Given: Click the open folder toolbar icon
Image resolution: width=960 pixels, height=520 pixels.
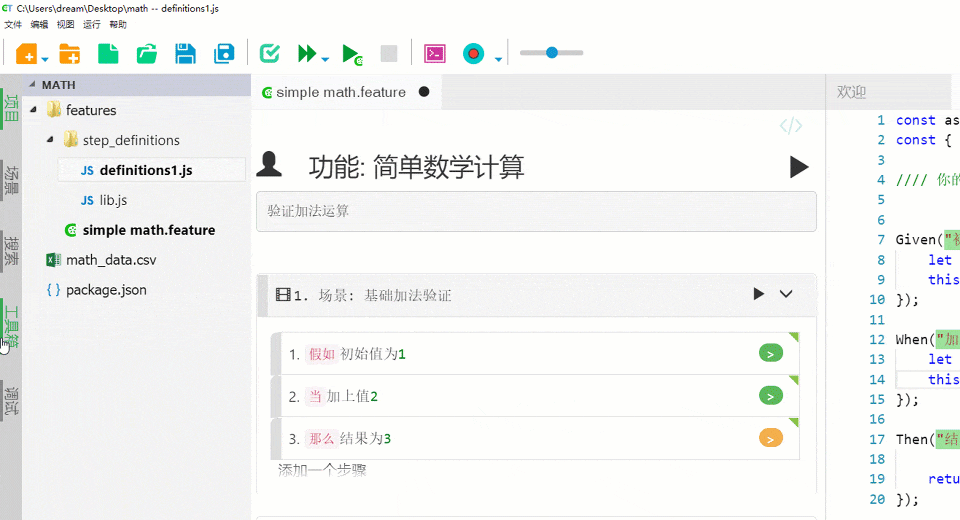Looking at the screenshot, I should point(147,54).
